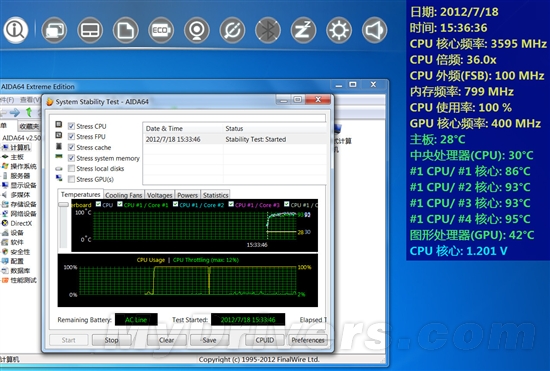Screen dimensions: 550x371
Task: Toggle the slashed wireless signal icon
Action: point(232,30)
